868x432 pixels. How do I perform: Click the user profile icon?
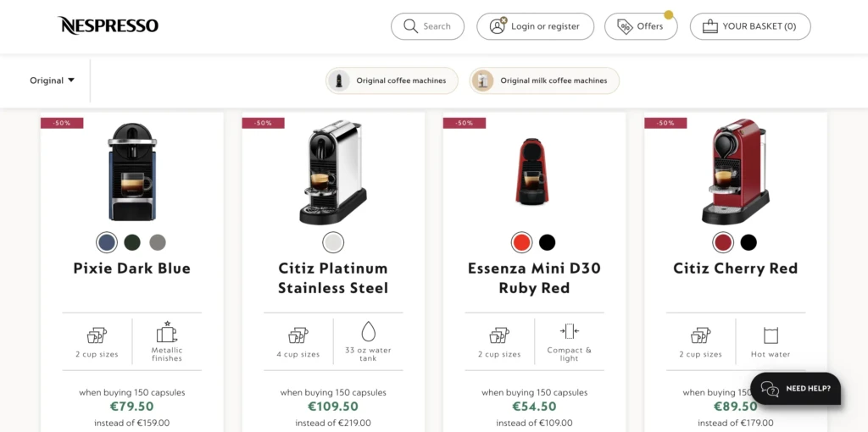pos(498,26)
